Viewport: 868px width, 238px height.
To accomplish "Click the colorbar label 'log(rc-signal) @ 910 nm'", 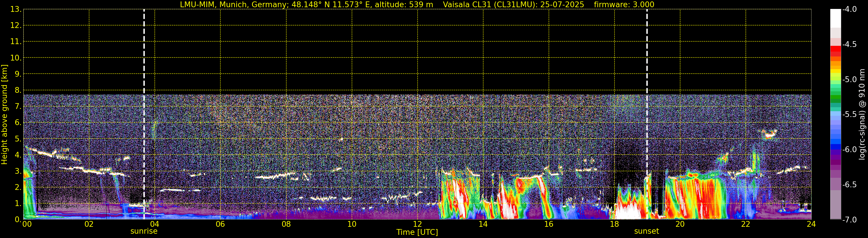I will click(862, 115).
